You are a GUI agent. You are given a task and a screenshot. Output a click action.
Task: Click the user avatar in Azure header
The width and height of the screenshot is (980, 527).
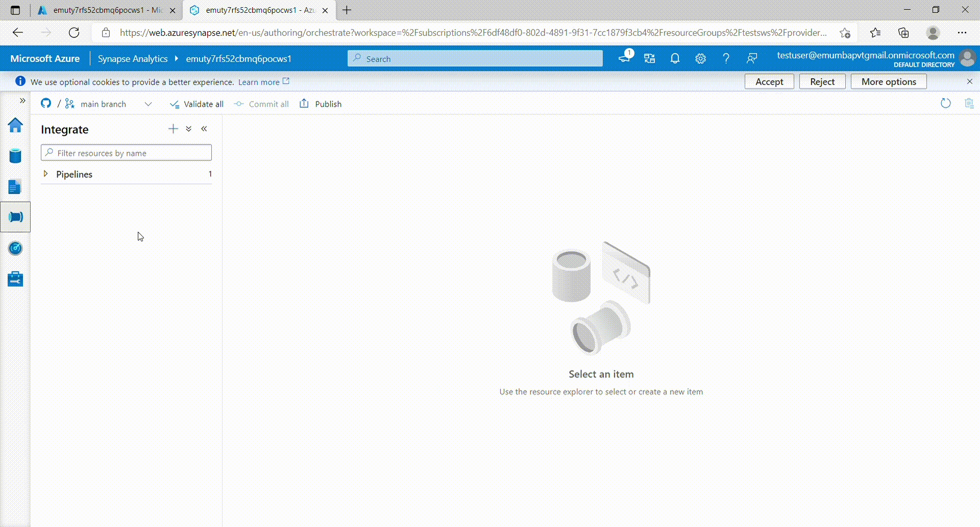pyautogui.click(x=967, y=58)
